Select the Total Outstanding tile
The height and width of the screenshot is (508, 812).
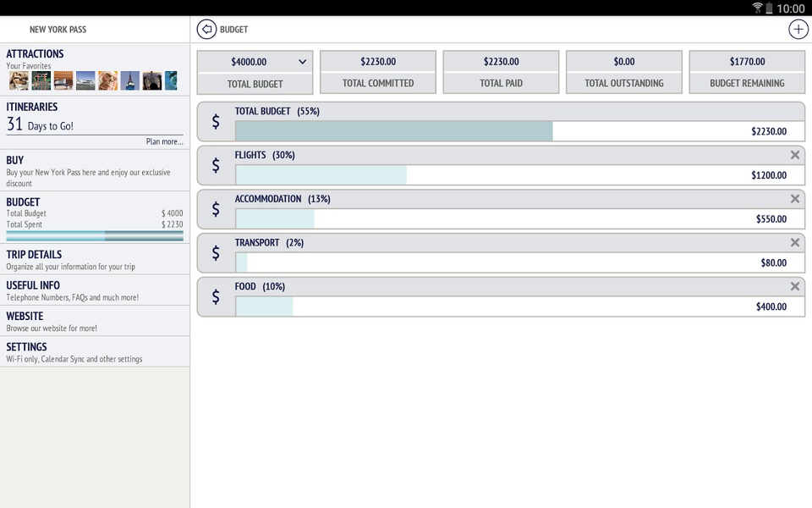[624, 72]
